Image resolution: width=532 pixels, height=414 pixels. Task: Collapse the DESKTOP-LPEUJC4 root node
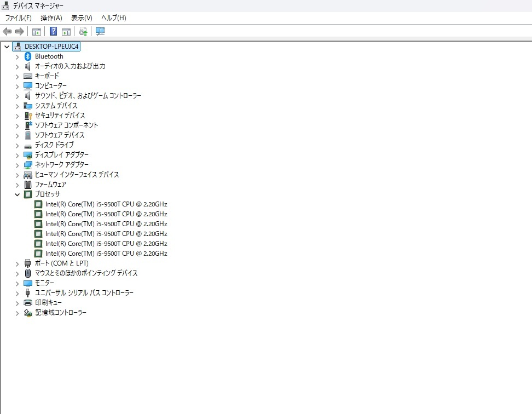click(x=7, y=47)
